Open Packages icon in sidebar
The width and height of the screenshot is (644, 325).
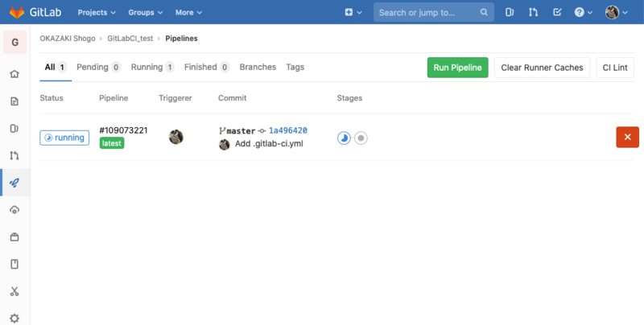[14, 237]
